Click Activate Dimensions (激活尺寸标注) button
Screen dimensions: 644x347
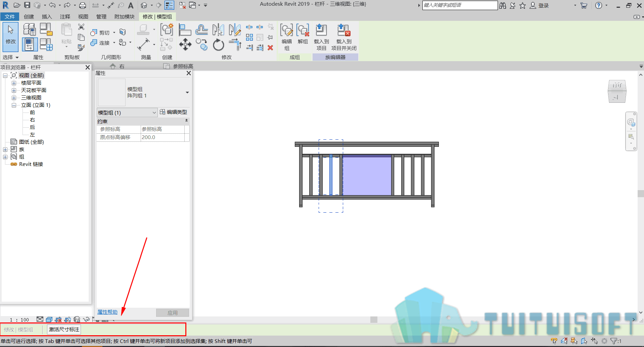point(64,330)
